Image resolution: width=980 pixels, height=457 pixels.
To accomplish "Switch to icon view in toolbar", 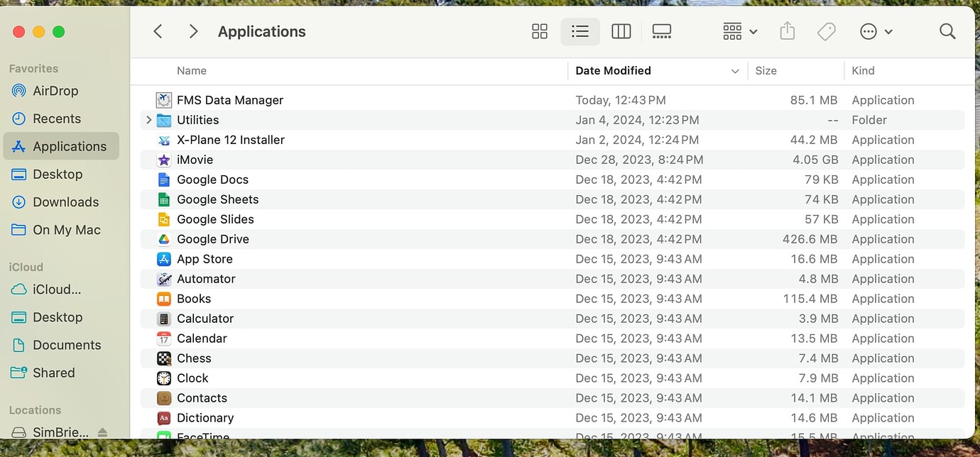I will [540, 31].
